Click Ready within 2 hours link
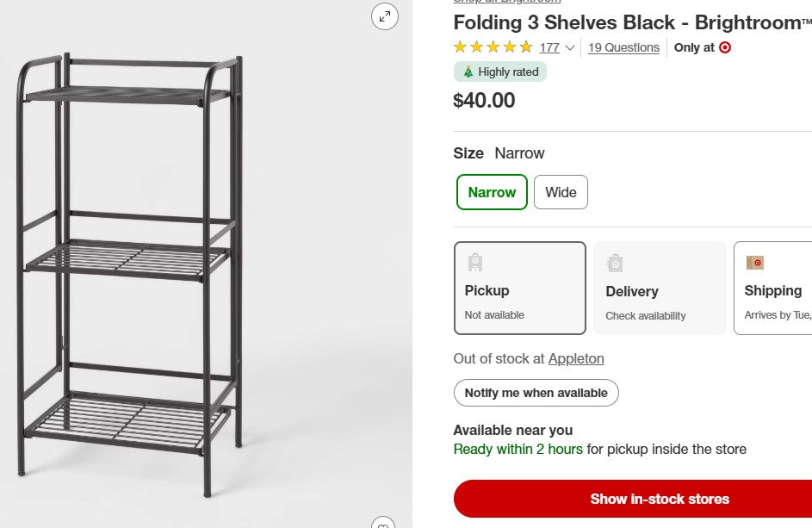 click(518, 449)
